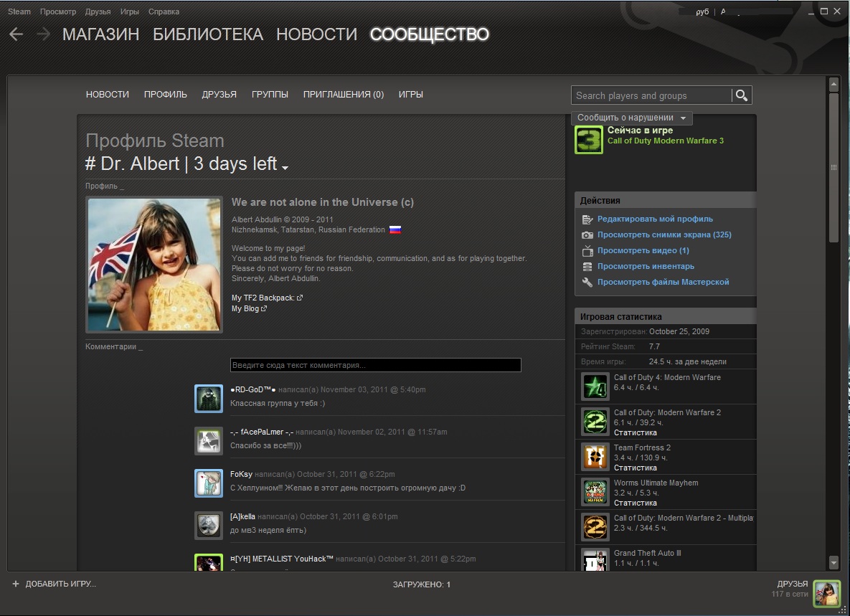Click the vertical scrollbar thumb
Screen dimensions: 850x616
coord(834,167)
